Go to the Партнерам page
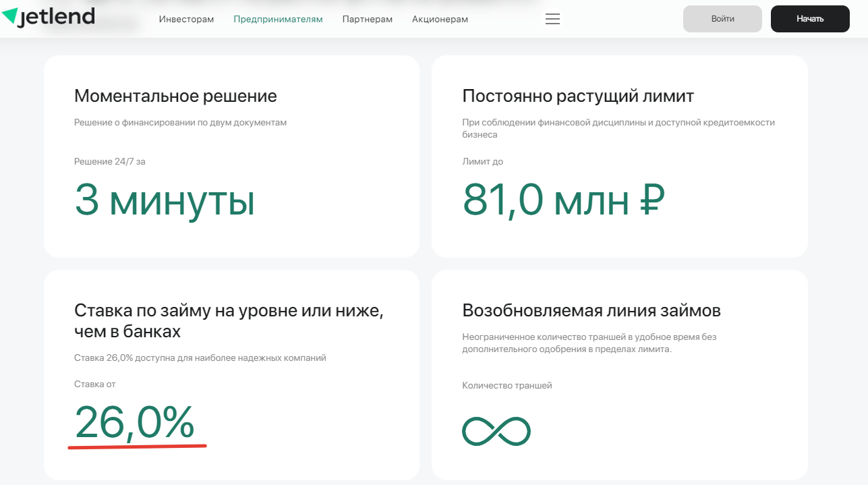868x485 pixels. (x=367, y=20)
